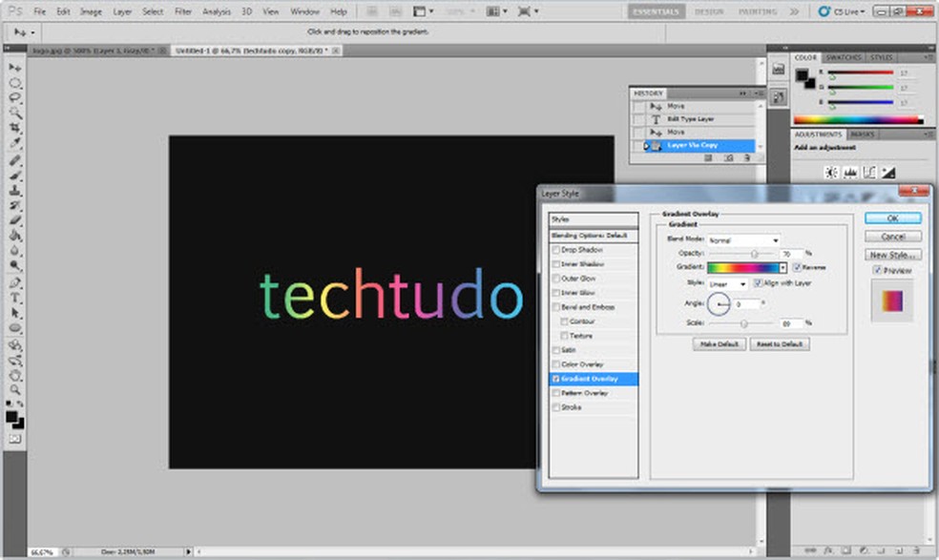Select the Zoom tool in the toolbox

(x=15, y=389)
